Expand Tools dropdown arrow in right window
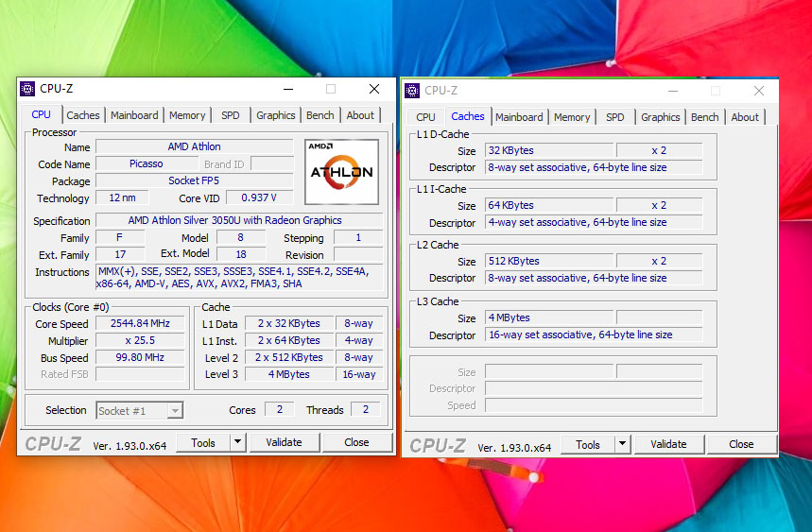Image resolution: width=812 pixels, height=532 pixels. click(x=622, y=444)
